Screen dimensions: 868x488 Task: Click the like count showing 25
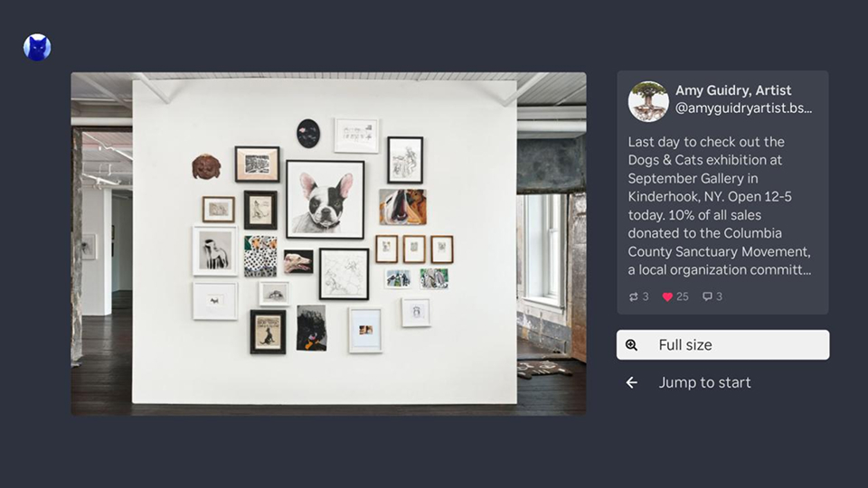point(683,296)
